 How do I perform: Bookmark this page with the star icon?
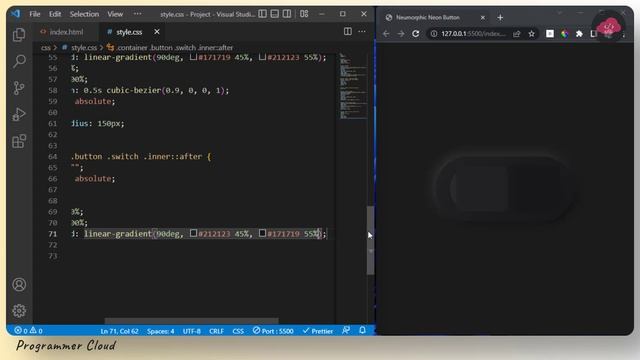click(531, 33)
